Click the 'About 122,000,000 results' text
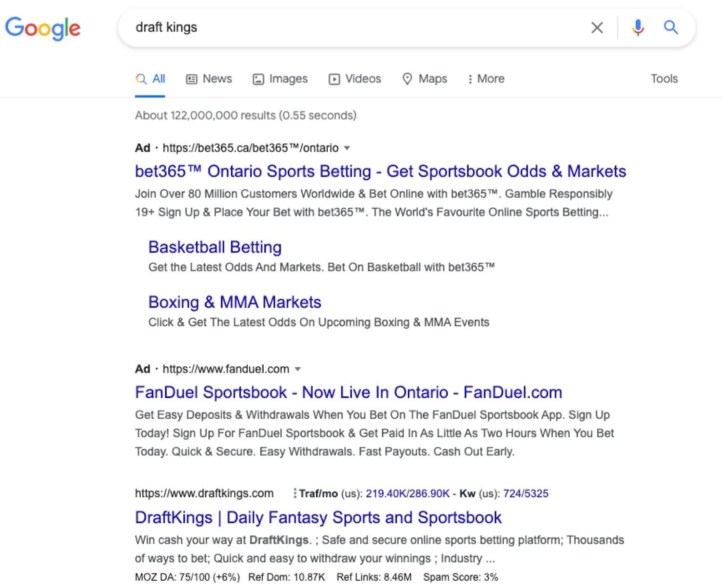This screenshot has height=588, width=723. click(246, 115)
